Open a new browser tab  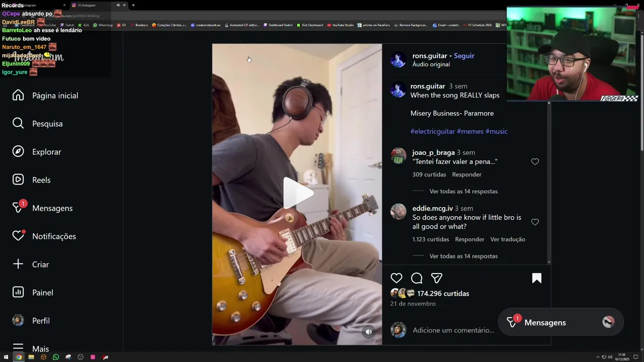pos(133,5)
